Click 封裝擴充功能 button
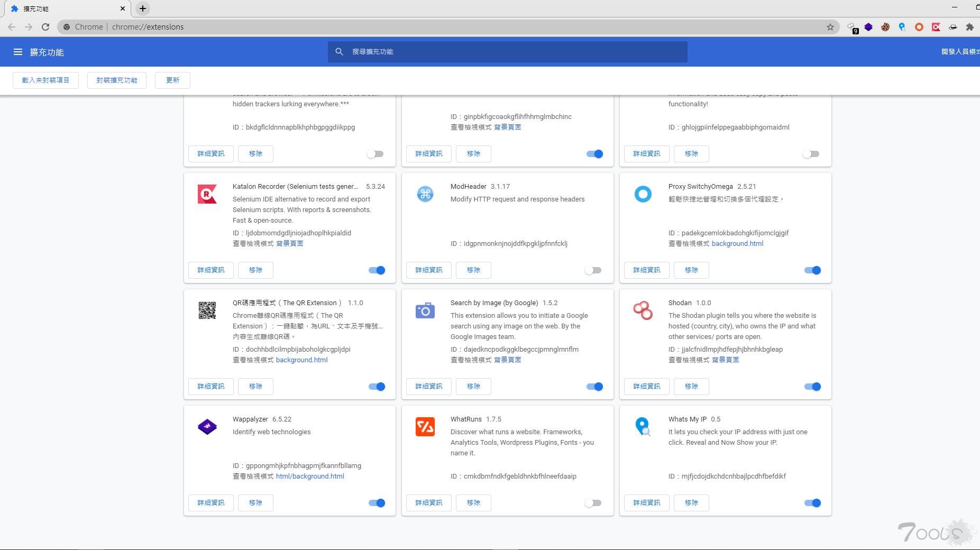 [117, 80]
